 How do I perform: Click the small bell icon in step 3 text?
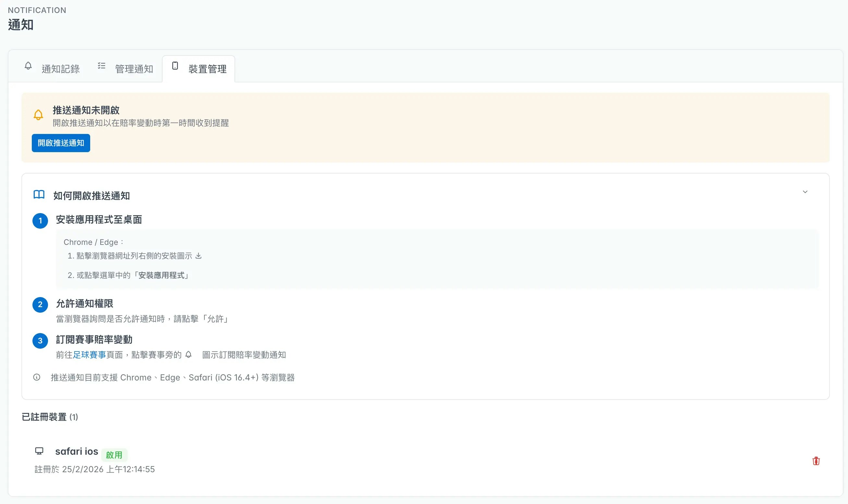click(188, 355)
